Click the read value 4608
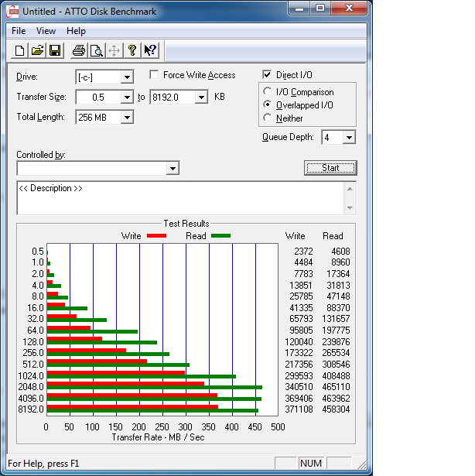This screenshot has width=475, height=476. [x=340, y=252]
